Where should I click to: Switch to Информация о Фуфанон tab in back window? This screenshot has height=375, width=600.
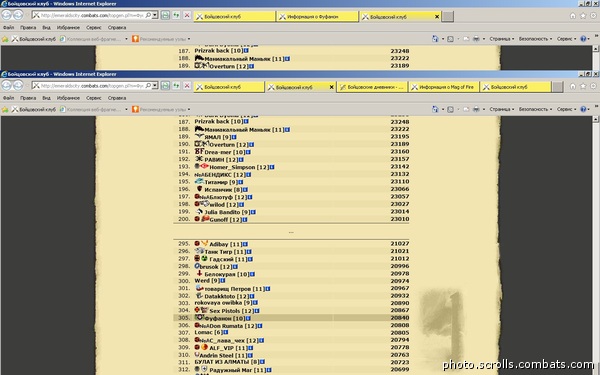(317, 17)
